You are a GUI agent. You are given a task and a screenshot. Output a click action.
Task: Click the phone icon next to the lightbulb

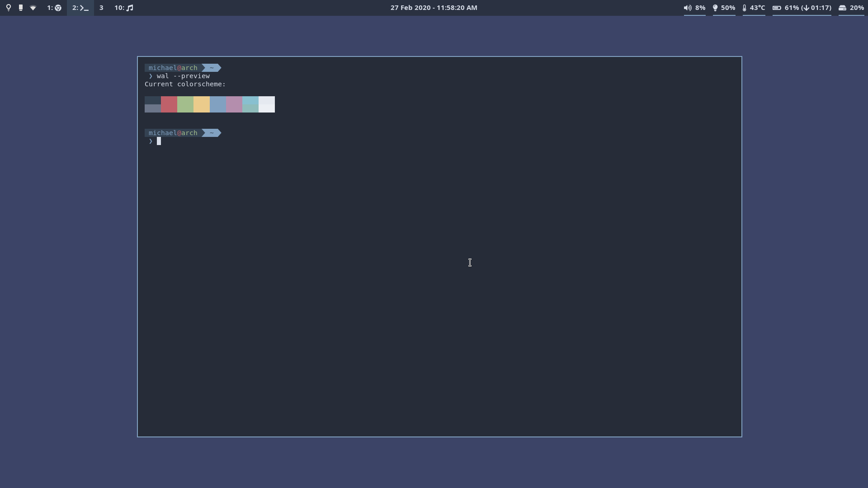click(x=20, y=8)
